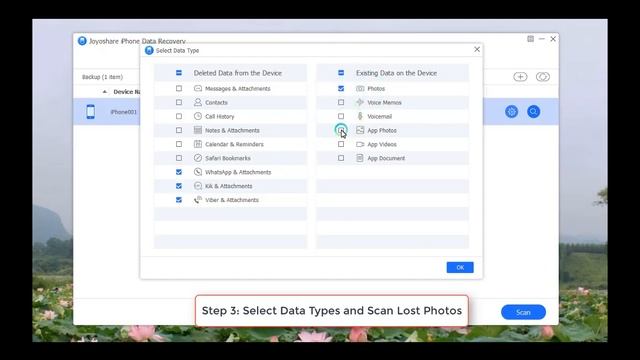Click the Voicemail microphone icon
This screenshot has height=360, width=640.
360,116
